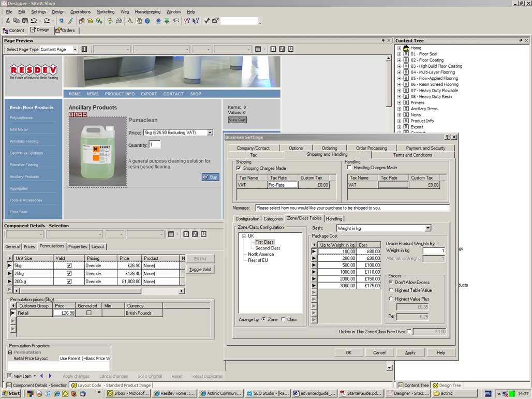Switch to the Tax tab
The height and width of the screenshot is (399, 532).
[253, 155]
